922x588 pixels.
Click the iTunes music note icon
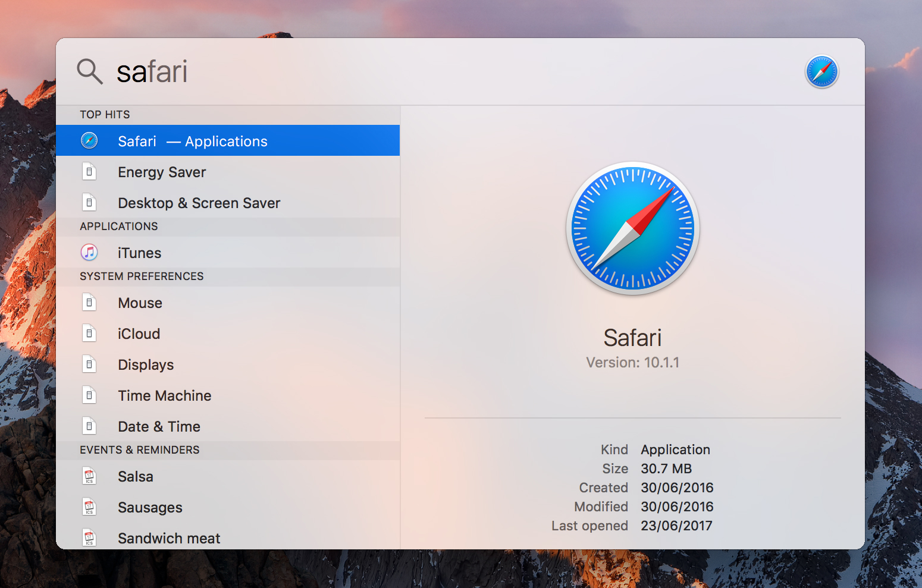pyautogui.click(x=89, y=253)
